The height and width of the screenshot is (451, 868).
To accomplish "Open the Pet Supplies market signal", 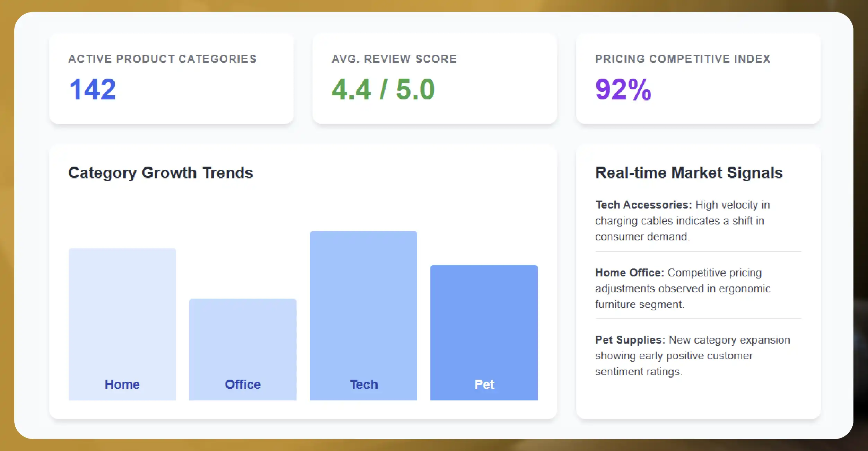I will [x=698, y=356].
